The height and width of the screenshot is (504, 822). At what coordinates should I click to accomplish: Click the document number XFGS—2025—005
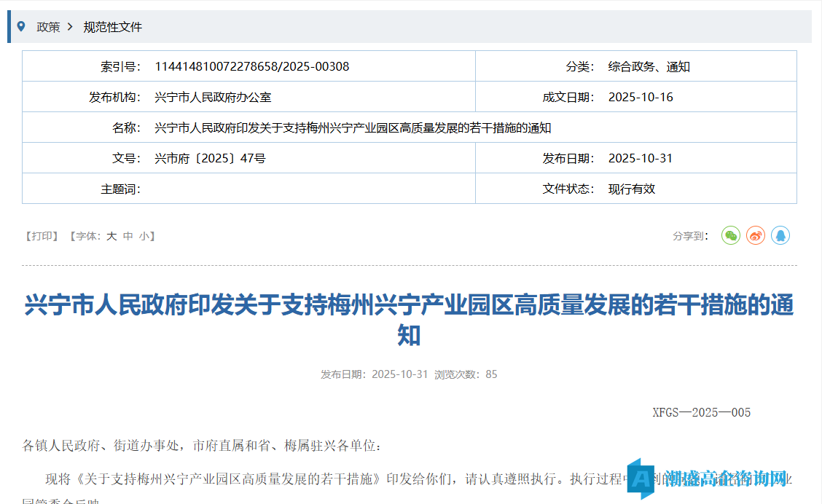[701, 412]
